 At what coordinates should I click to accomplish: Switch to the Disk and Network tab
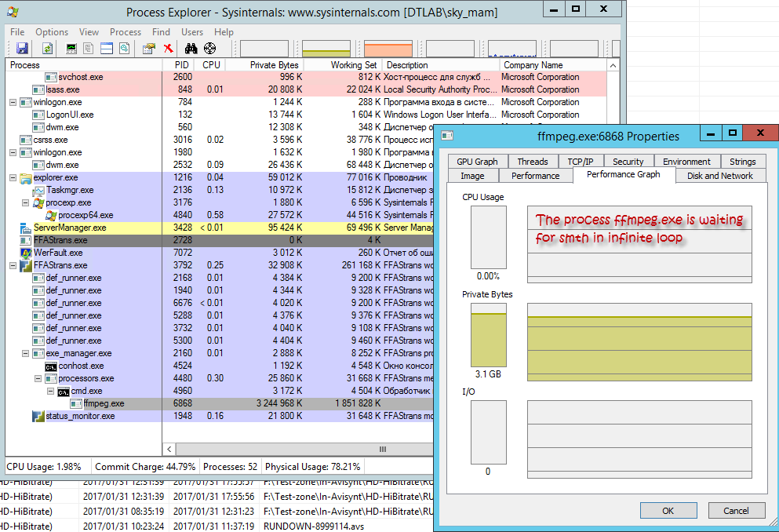pos(720,175)
